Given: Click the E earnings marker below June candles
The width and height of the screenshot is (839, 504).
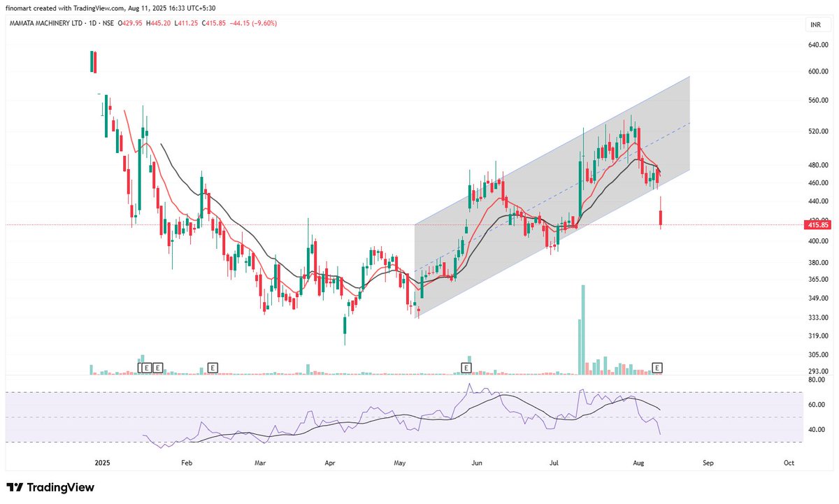Looking at the screenshot, I should [x=466, y=367].
